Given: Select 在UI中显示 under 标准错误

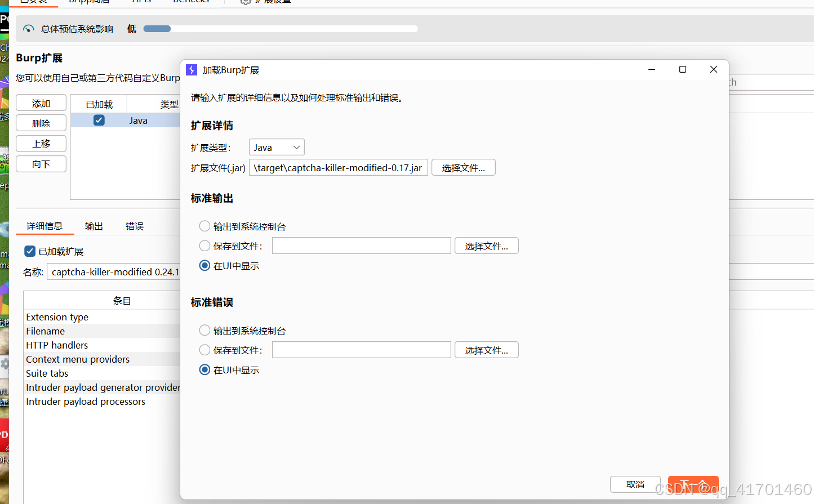Looking at the screenshot, I should pos(205,369).
